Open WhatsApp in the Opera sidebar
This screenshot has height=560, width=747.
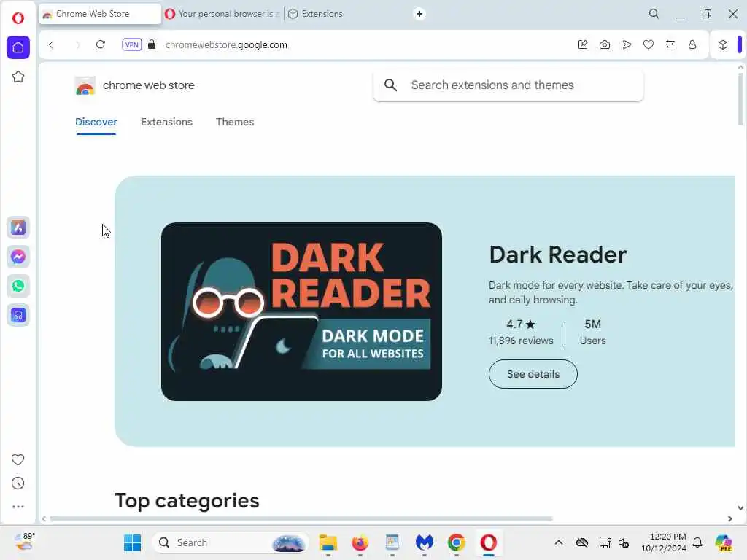(18, 286)
